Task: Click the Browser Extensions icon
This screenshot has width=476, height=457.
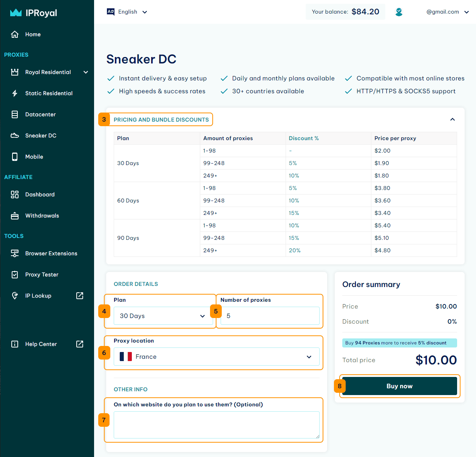Action: (15, 253)
